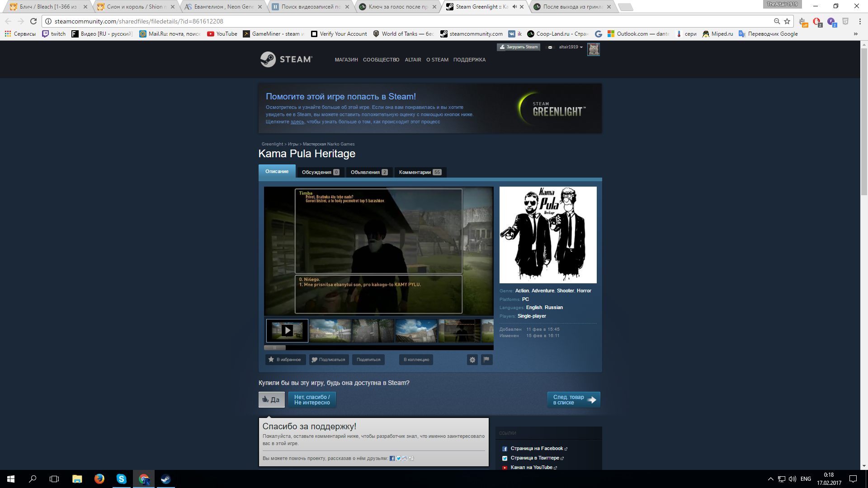Switch to the 'Комментарии' tab
868x488 pixels.
[x=420, y=172]
